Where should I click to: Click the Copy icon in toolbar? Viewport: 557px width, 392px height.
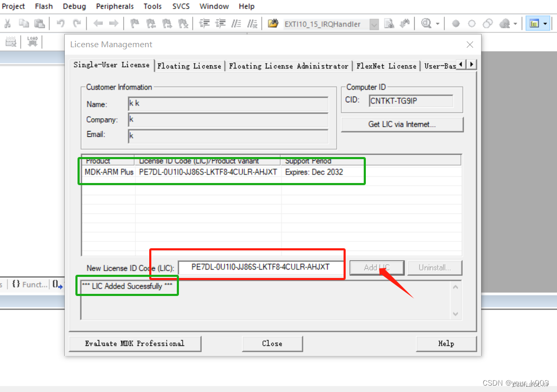tap(24, 24)
